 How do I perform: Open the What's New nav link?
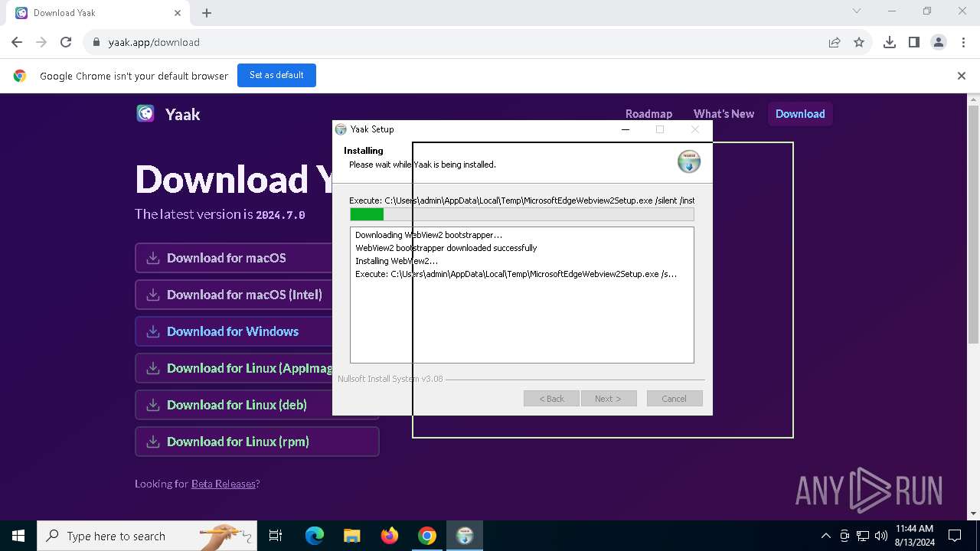(724, 113)
